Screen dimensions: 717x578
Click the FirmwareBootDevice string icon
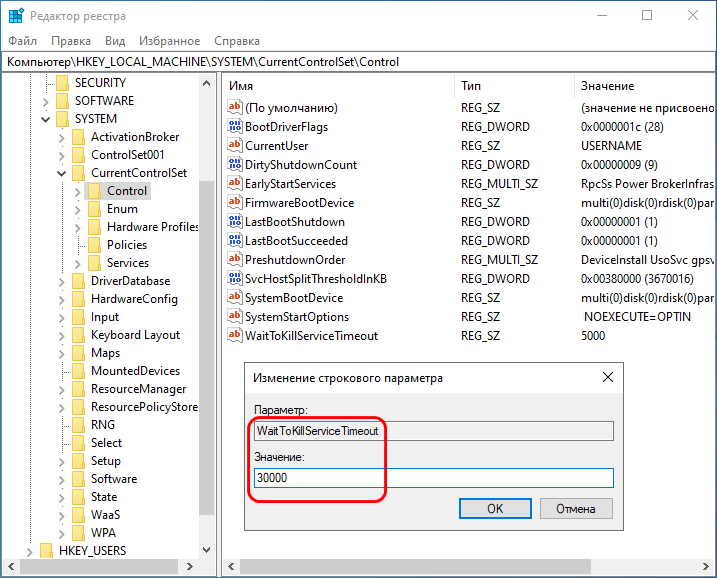[x=235, y=202]
